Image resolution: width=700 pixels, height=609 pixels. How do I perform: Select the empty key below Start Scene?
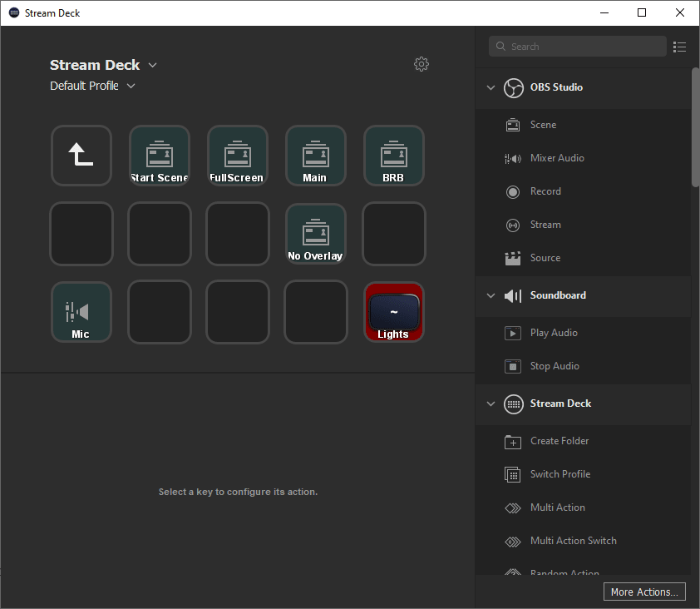[x=160, y=233]
